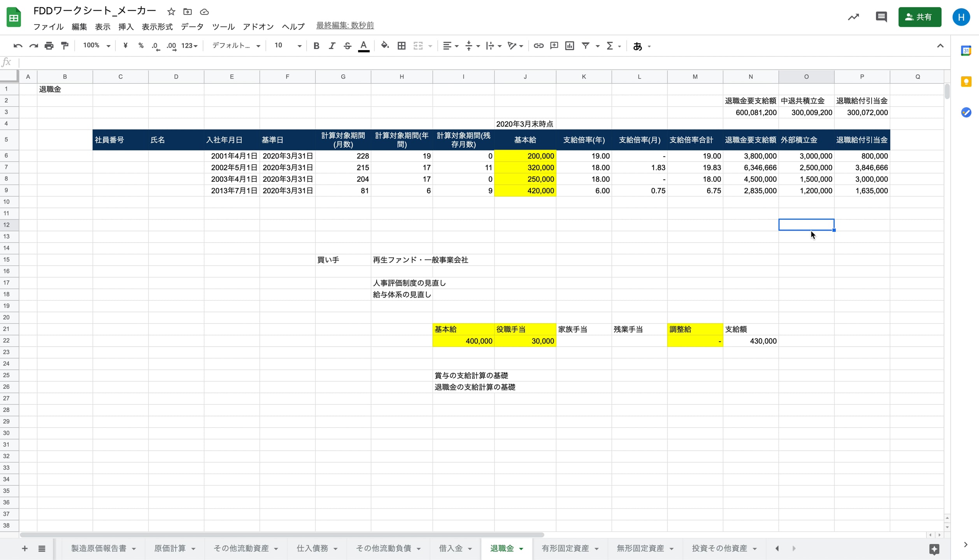Open the borders tool
979x560 pixels.
(401, 46)
